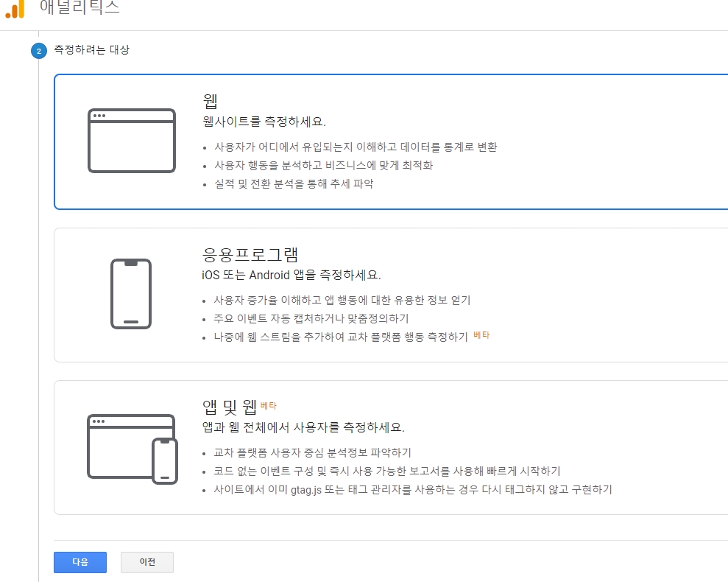
Task: Click text 사용자 행동을 분석하고 비즈니스에 맞게 최적화
Action: (324, 165)
